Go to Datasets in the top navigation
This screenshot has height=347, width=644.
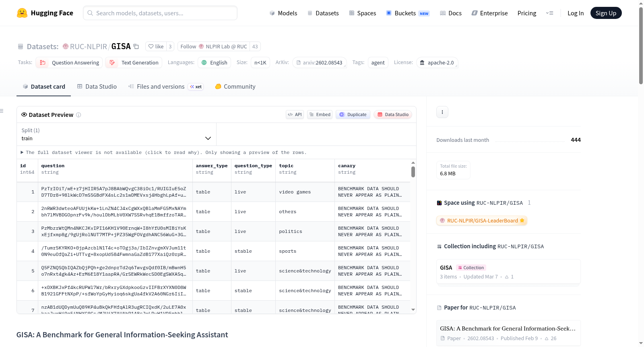point(323,13)
